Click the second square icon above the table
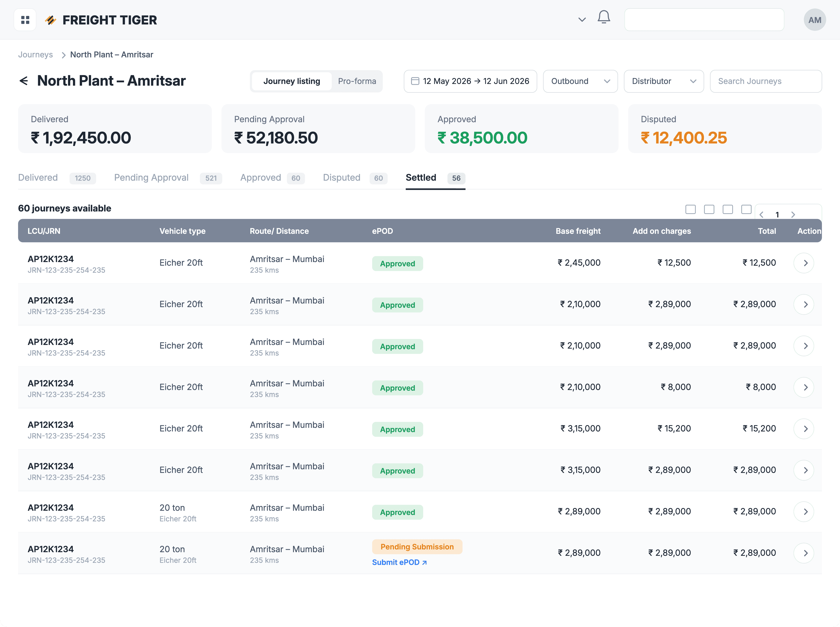The image size is (840, 627). tap(709, 210)
